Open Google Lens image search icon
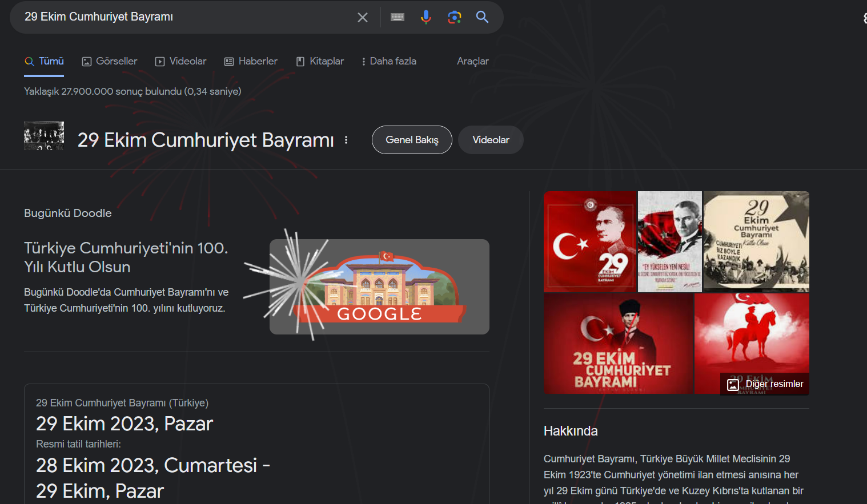The image size is (867, 504). point(455,17)
